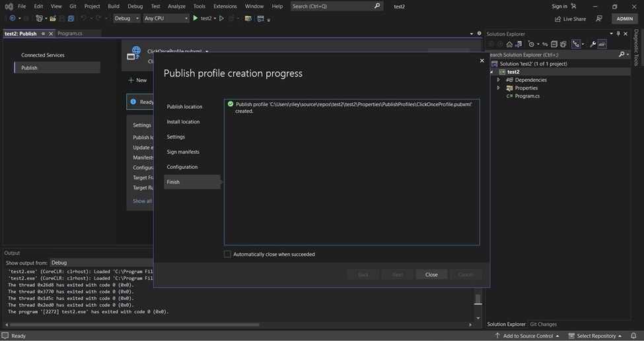The width and height of the screenshot is (644, 341).
Task: Open Show output from Debug dropdown
Action: point(100,263)
